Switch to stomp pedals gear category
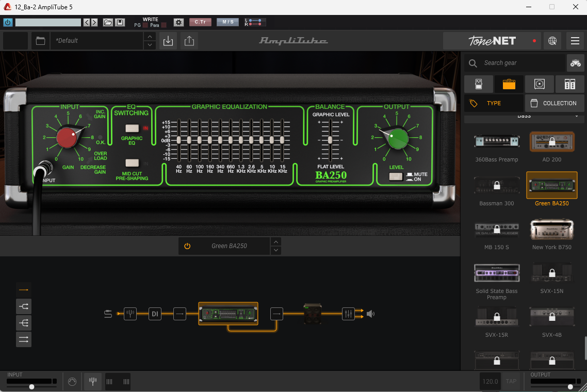The image size is (587, 392). (x=479, y=84)
